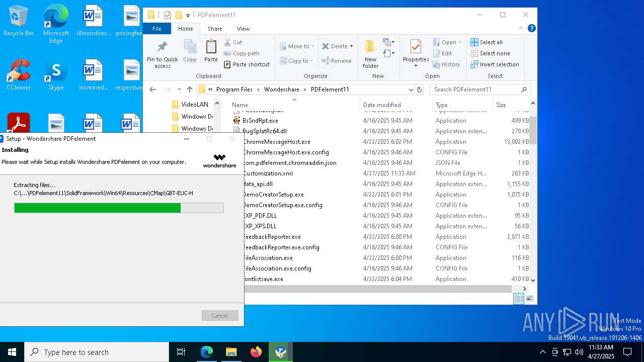Viewport: 644px width, 362px height.
Task: Open File Explorer taskbar icon
Action: point(231,352)
